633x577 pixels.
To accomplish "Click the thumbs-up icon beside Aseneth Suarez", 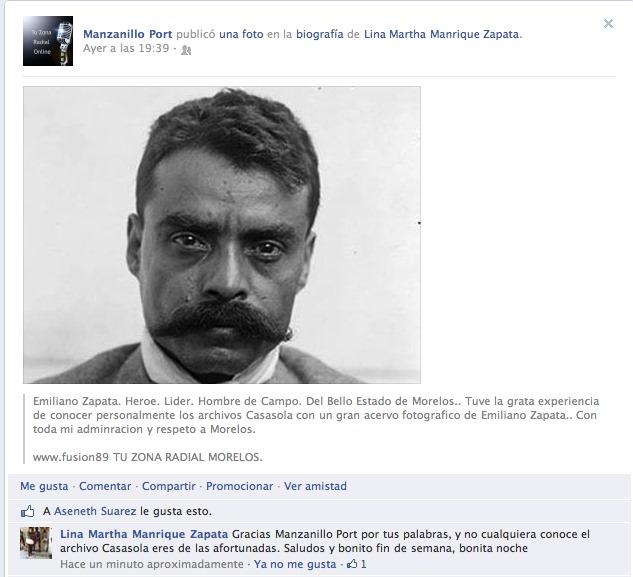I will point(28,512).
